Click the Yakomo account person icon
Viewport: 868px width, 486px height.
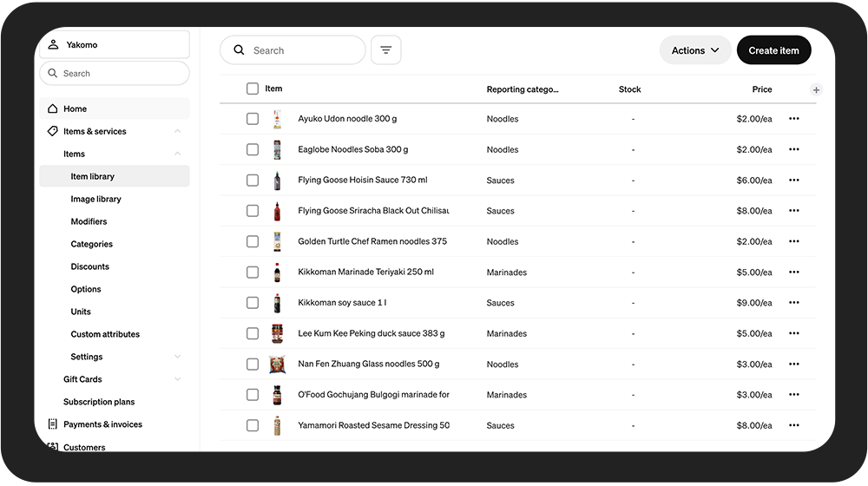pos(53,44)
